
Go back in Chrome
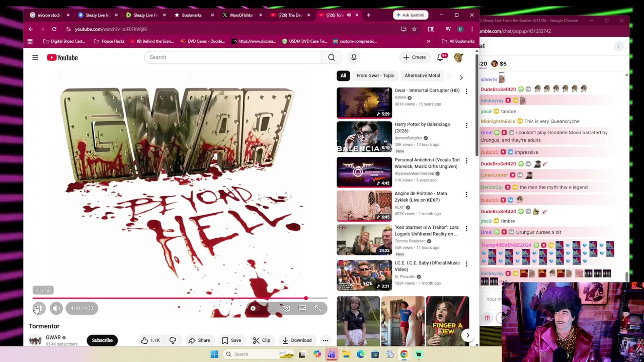31,29
